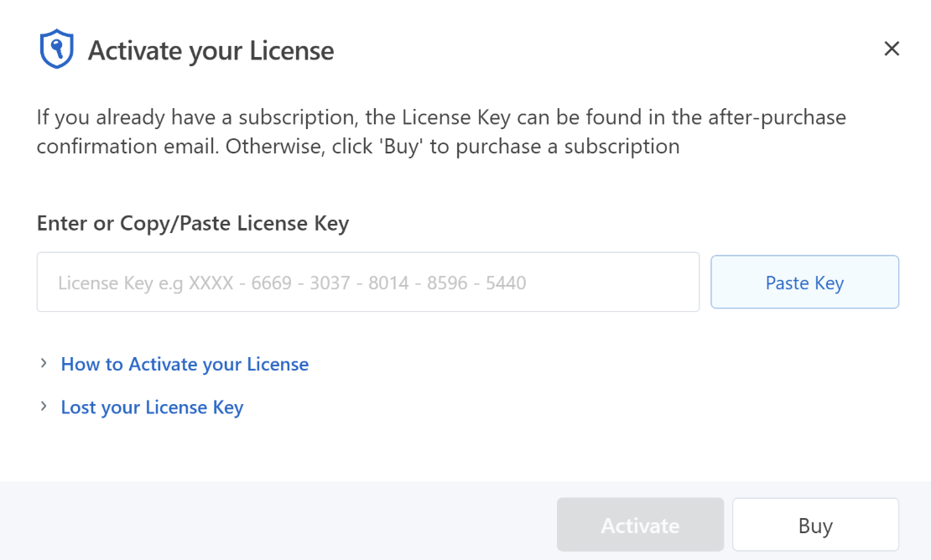Click the shield key logo icon
This screenshot has width=931, height=560.
click(x=57, y=49)
